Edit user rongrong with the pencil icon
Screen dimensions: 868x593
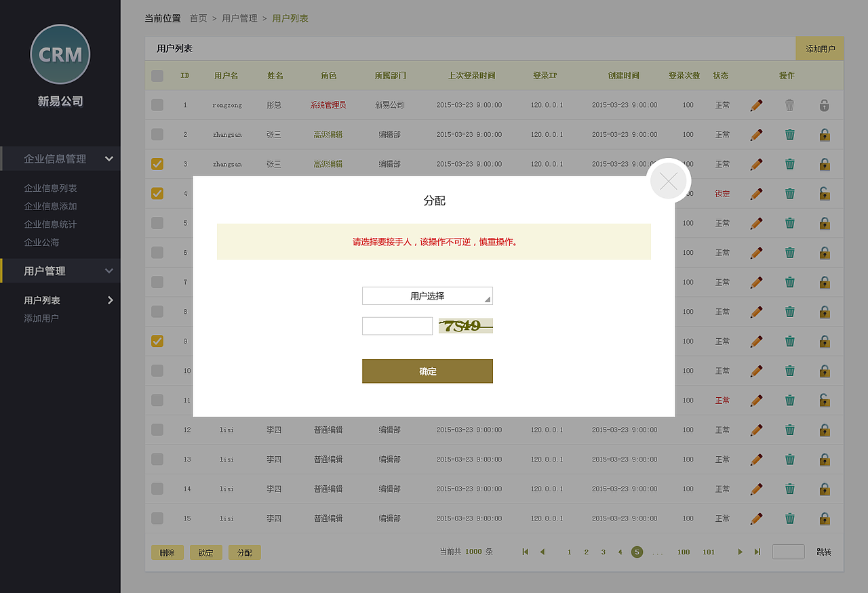[756, 104]
